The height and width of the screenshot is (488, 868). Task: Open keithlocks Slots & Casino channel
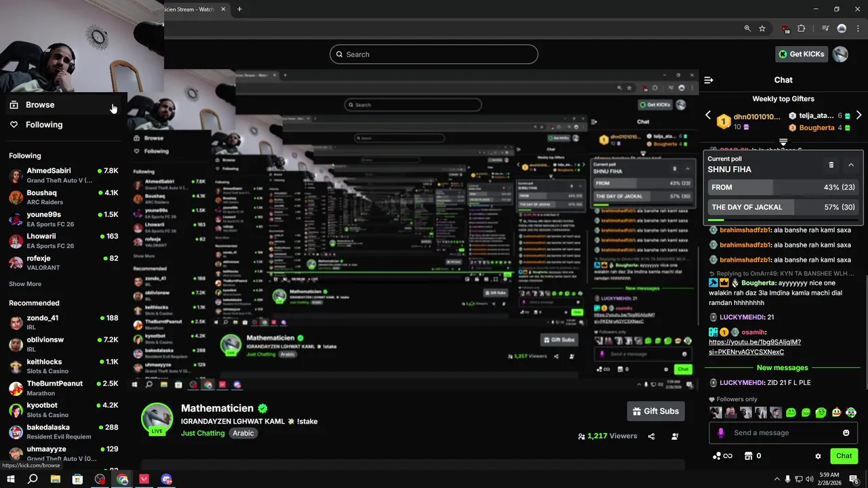click(x=64, y=366)
